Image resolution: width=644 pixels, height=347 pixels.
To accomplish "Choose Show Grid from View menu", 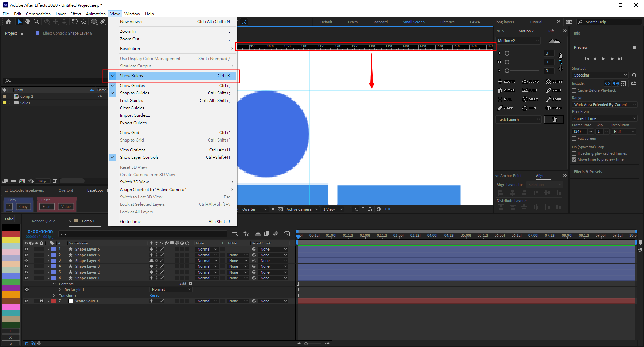I will 130,133.
